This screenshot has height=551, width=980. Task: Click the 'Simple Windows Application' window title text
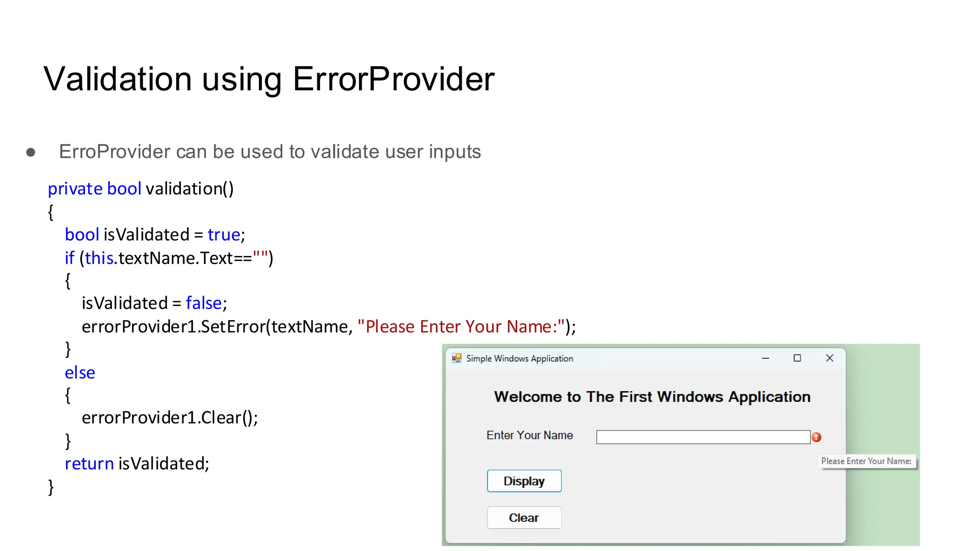520,358
